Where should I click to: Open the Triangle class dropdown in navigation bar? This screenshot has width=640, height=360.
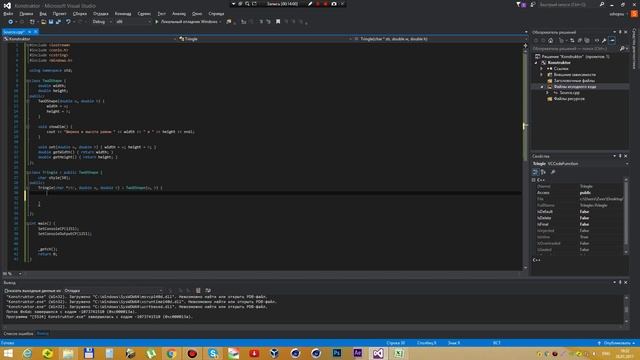[264, 39]
